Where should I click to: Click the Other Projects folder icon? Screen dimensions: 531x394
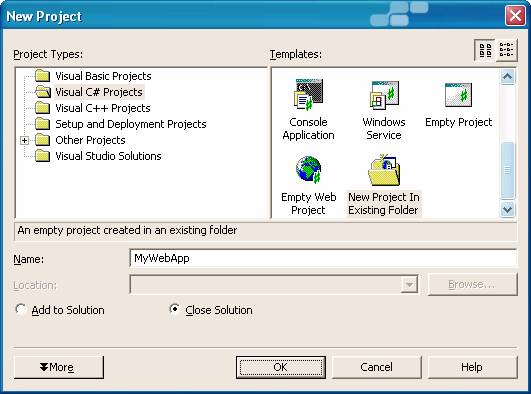pos(43,140)
